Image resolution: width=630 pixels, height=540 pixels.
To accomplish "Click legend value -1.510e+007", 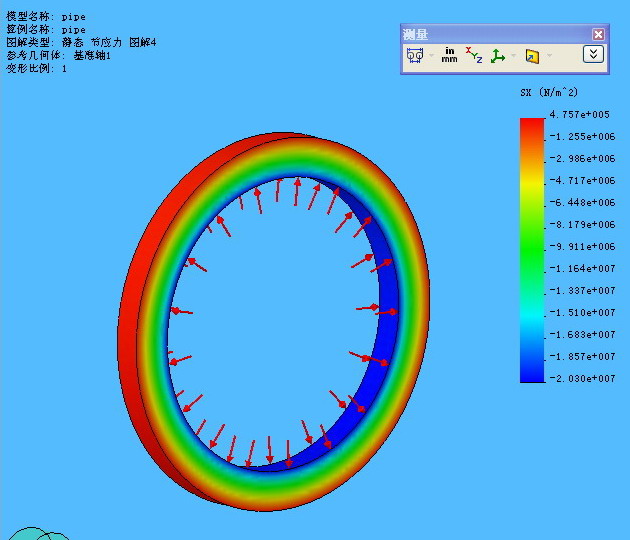I will pos(582,313).
